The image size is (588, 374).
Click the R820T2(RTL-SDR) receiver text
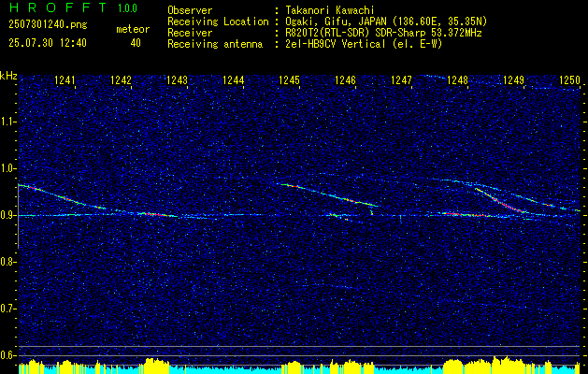pyautogui.click(x=382, y=33)
